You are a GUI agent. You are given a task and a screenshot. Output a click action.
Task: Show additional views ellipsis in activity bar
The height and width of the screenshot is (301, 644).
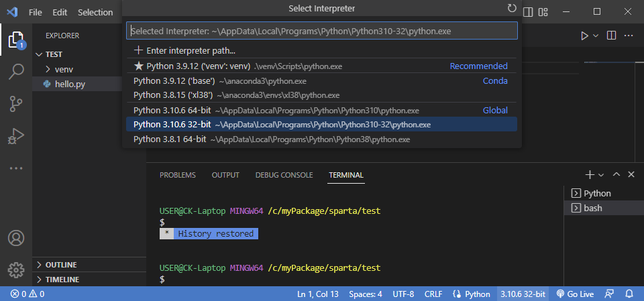tap(16, 168)
